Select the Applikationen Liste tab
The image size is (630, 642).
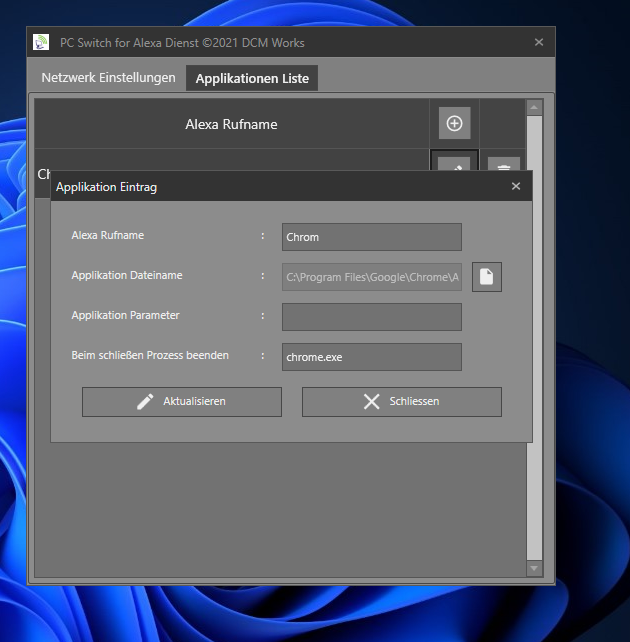252,78
